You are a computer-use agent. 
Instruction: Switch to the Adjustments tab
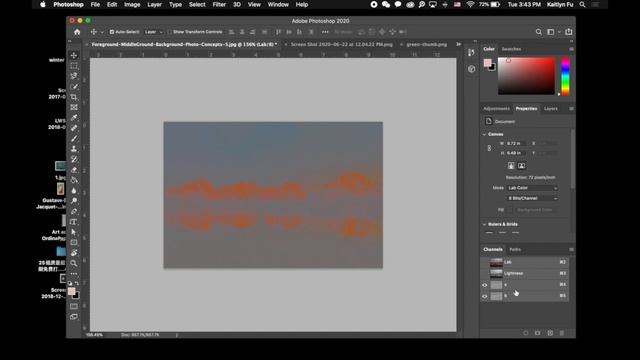[496, 109]
